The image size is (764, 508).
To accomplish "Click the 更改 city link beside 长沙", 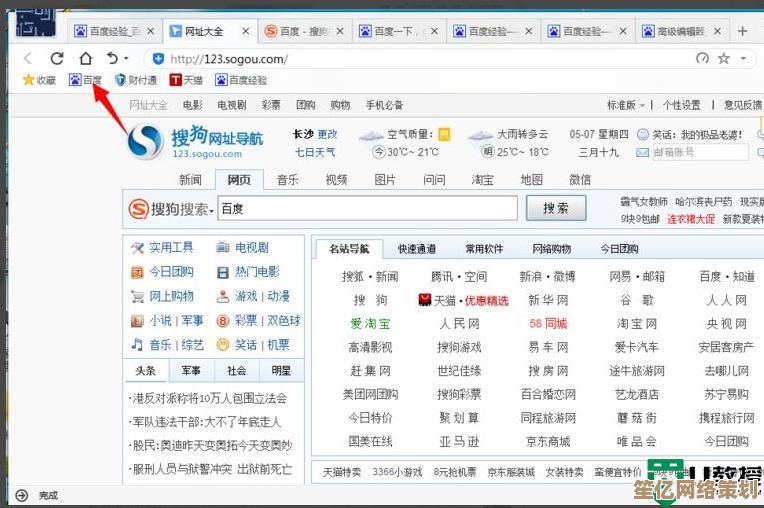I will [327, 134].
